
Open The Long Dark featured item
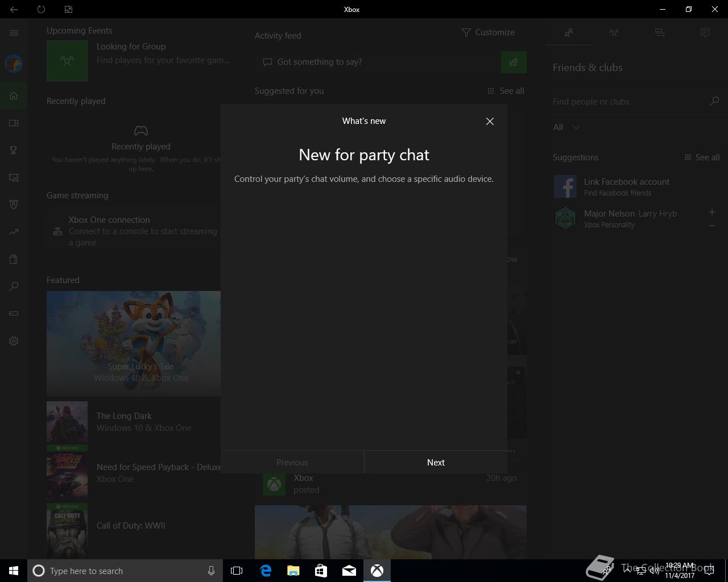pos(134,422)
